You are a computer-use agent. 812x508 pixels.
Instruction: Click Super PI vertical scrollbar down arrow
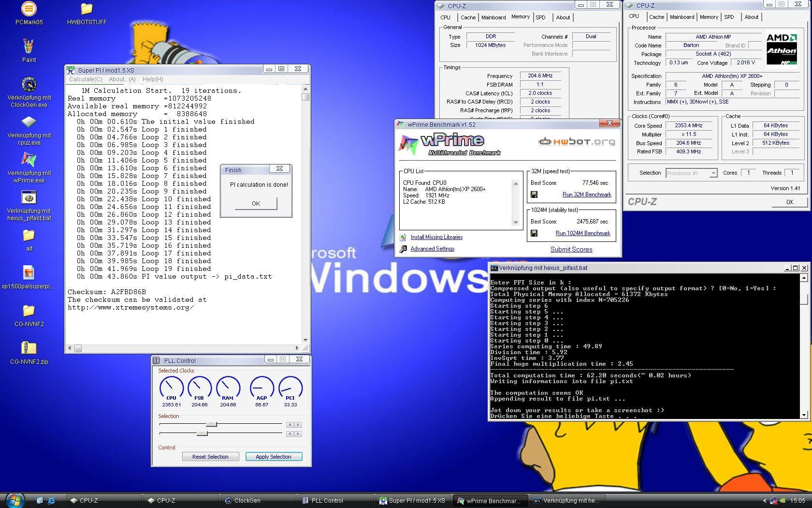(x=305, y=340)
